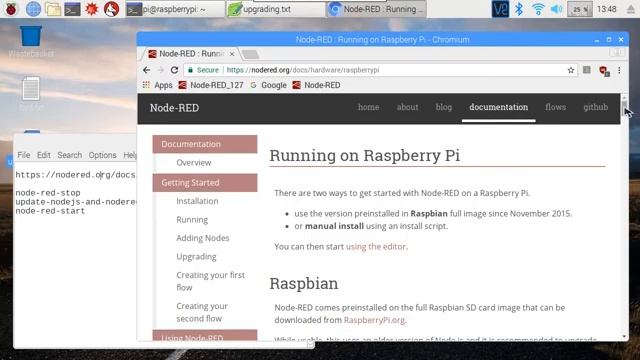
Task: Click the node-red-stop line in editor
Action: coord(48,193)
